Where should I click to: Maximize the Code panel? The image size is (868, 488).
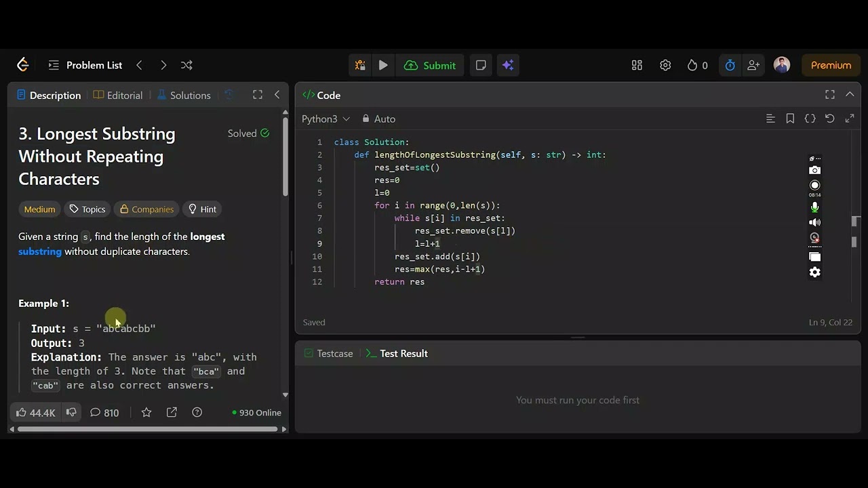click(830, 95)
